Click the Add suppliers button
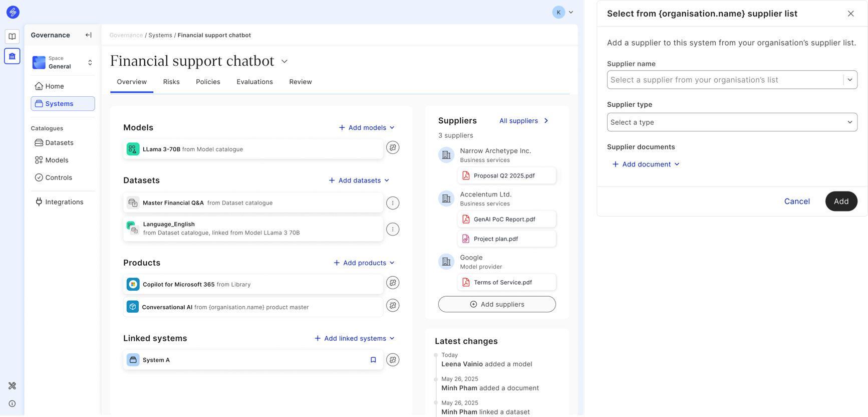The image size is (868, 417). [x=496, y=304]
